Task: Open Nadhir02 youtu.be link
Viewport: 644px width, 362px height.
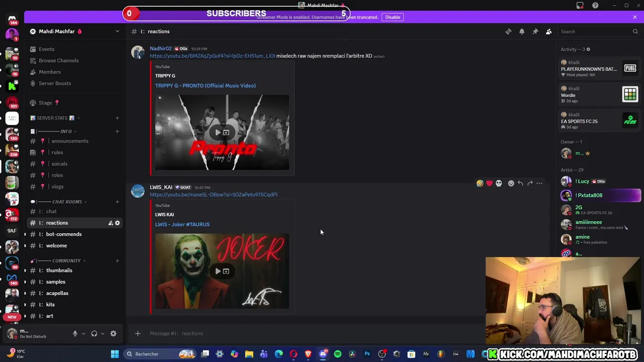Action: click(x=212, y=56)
